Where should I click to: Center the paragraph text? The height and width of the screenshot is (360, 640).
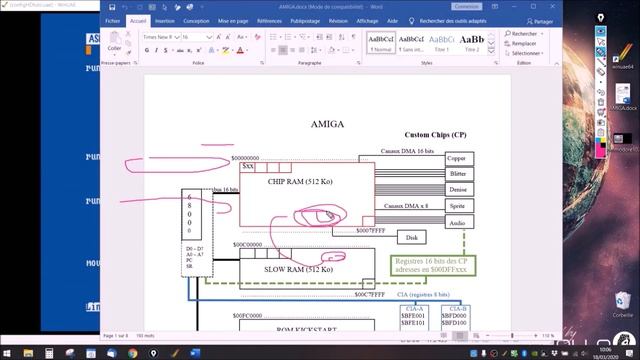pyautogui.click(x=283, y=50)
